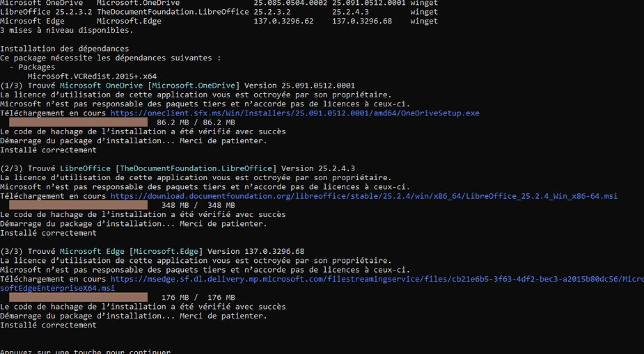This screenshot has height=354, width=644.
Task: Click table cell '137.0.3296.62' in Edge row
Action: [x=283, y=21]
